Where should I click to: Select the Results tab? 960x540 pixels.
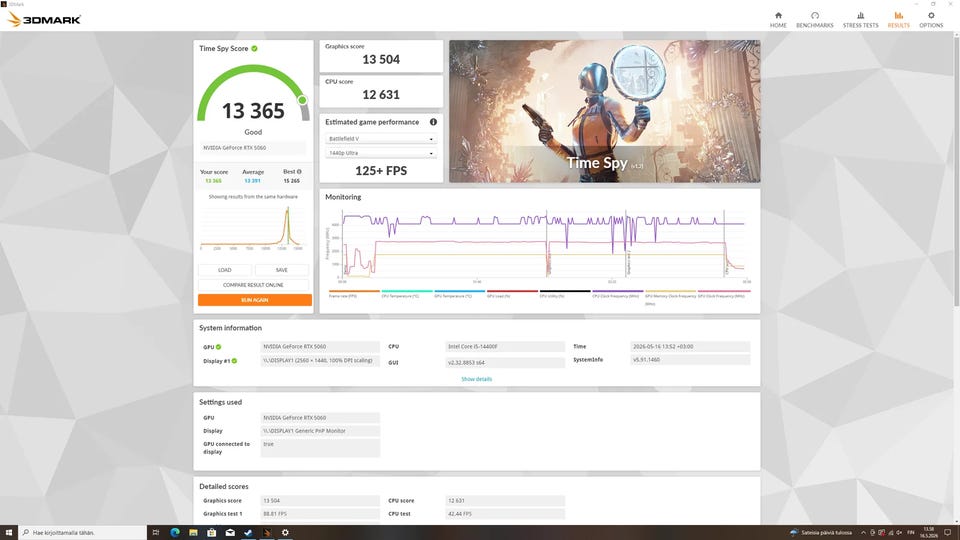[x=898, y=20]
